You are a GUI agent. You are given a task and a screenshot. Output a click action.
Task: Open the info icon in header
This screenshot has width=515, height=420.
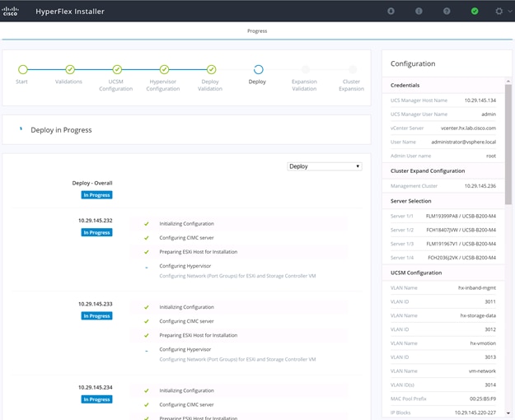tap(419, 12)
